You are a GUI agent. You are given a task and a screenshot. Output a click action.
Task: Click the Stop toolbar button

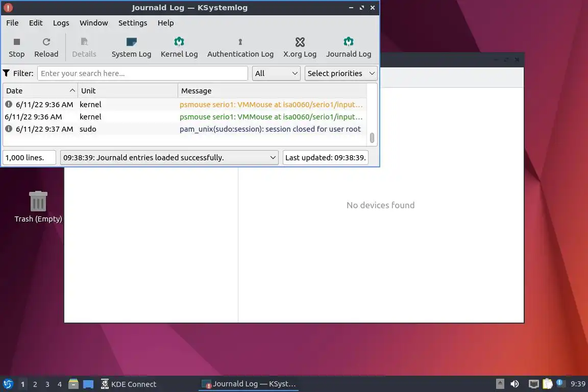click(16, 47)
